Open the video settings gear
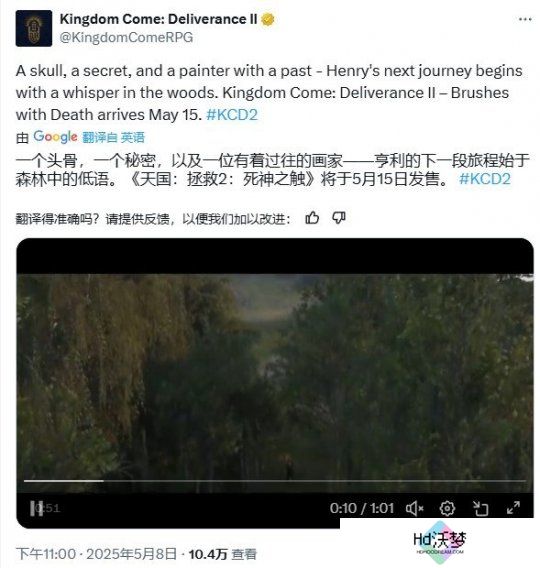 point(447,509)
